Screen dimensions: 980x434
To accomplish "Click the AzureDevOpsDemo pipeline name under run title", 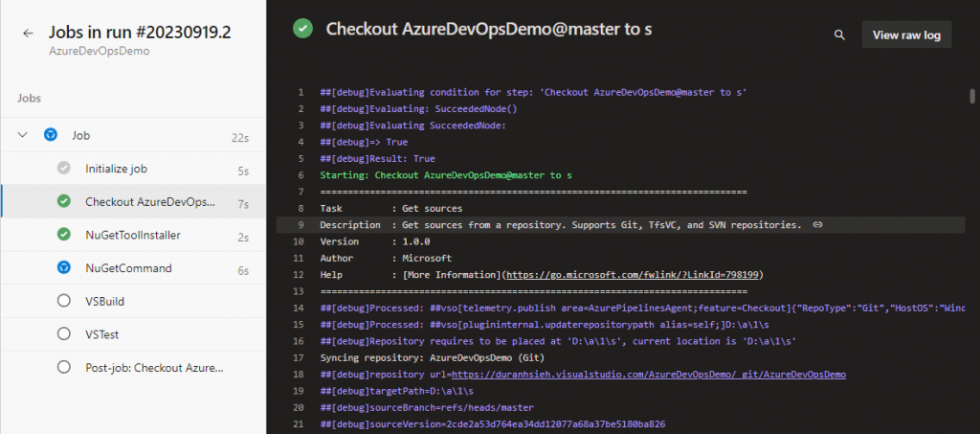I will coord(100,52).
